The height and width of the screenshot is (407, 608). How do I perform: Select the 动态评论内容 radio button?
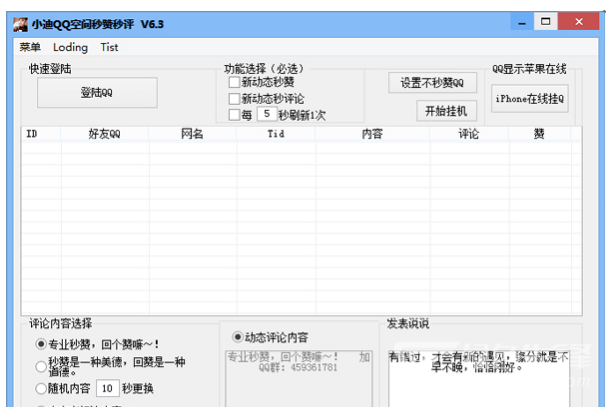pos(237,337)
